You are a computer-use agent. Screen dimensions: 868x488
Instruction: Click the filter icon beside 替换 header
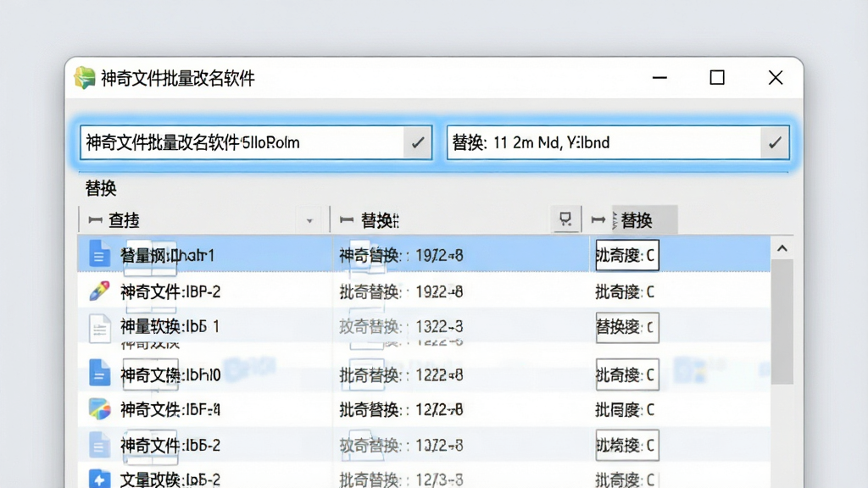tap(565, 219)
